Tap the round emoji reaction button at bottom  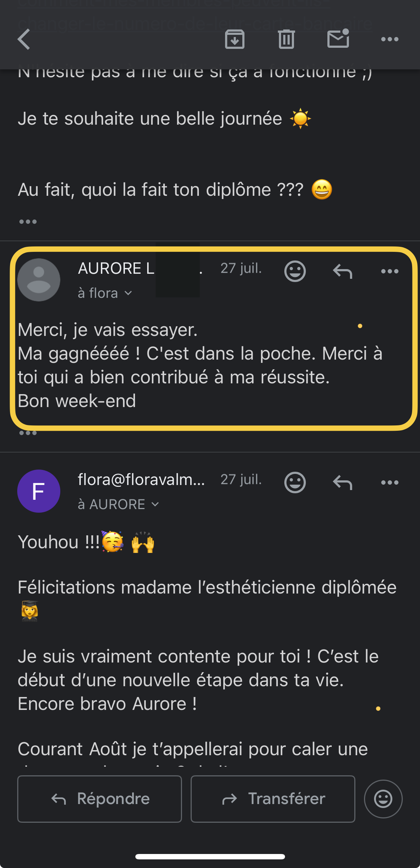pos(383,799)
